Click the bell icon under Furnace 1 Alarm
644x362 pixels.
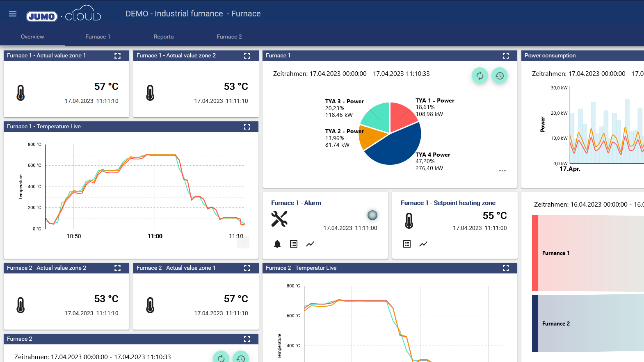tap(277, 244)
